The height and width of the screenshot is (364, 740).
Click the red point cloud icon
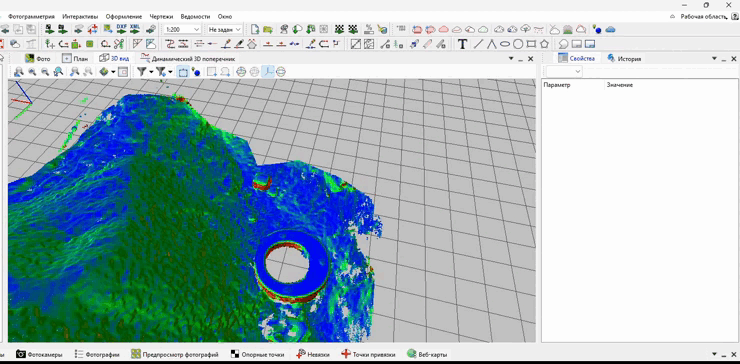443,29
